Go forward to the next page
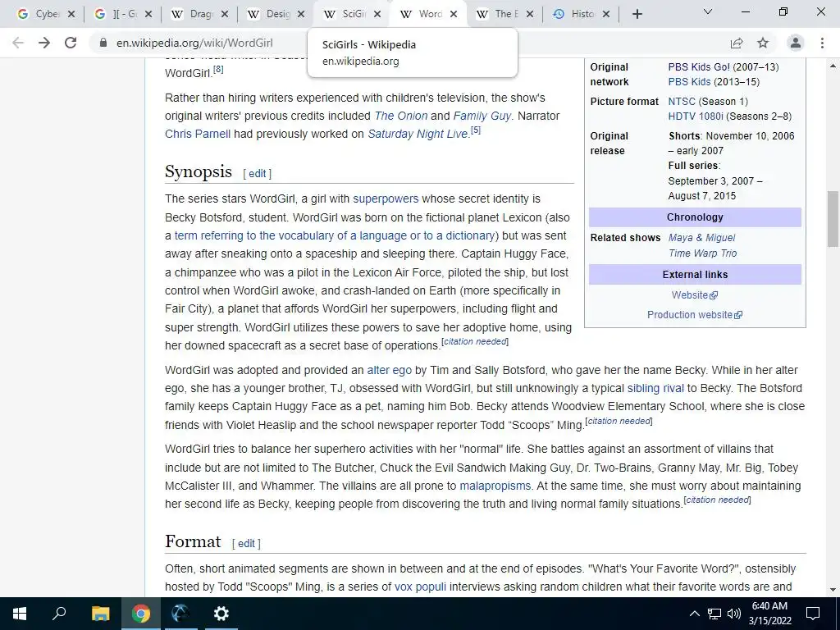Screen dimensions: 840x630 click(44, 43)
